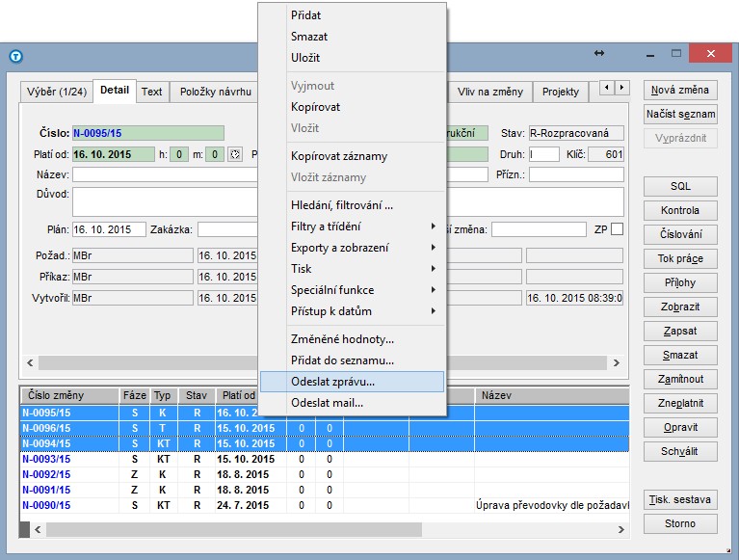Select Kopírovat in the context menu
739x560 pixels.
coord(352,107)
